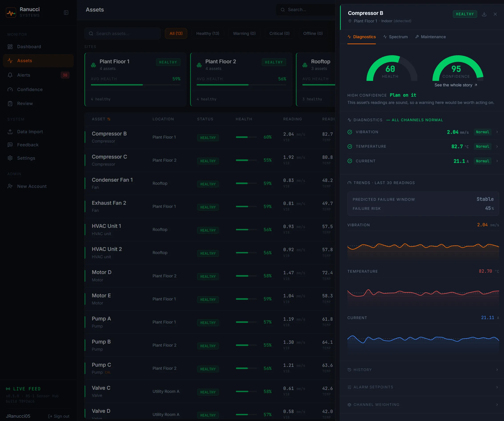This screenshot has width=504, height=421.
Task: Click the Plant Floor 1 site icon
Action: (x=93, y=65)
